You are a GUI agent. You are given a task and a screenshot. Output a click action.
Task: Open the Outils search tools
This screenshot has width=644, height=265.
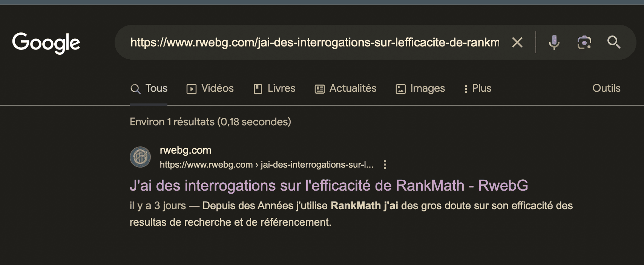[x=606, y=88]
